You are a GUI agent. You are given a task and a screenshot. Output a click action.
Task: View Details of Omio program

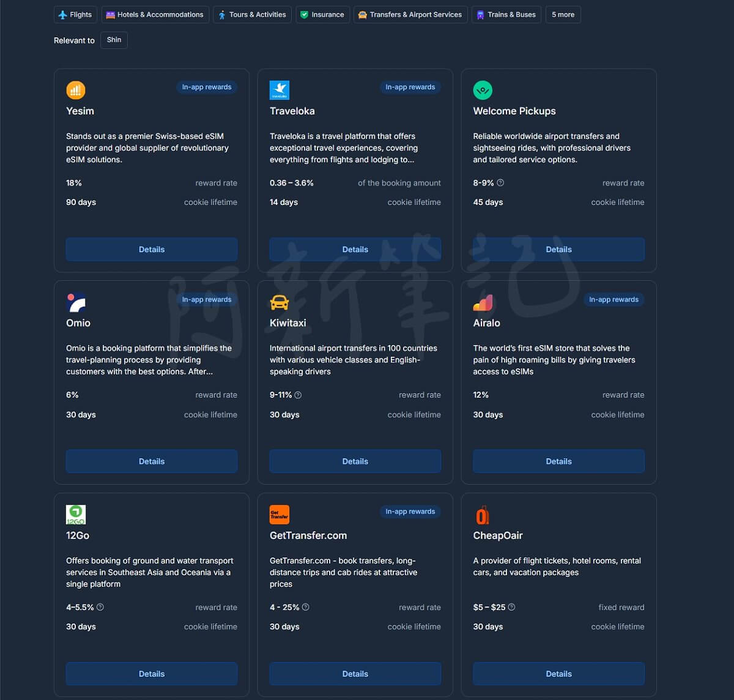(x=152, y=461)
